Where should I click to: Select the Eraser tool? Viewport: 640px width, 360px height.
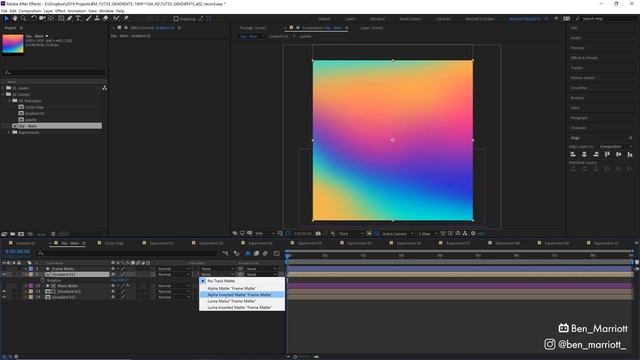[x=106, y=18]
